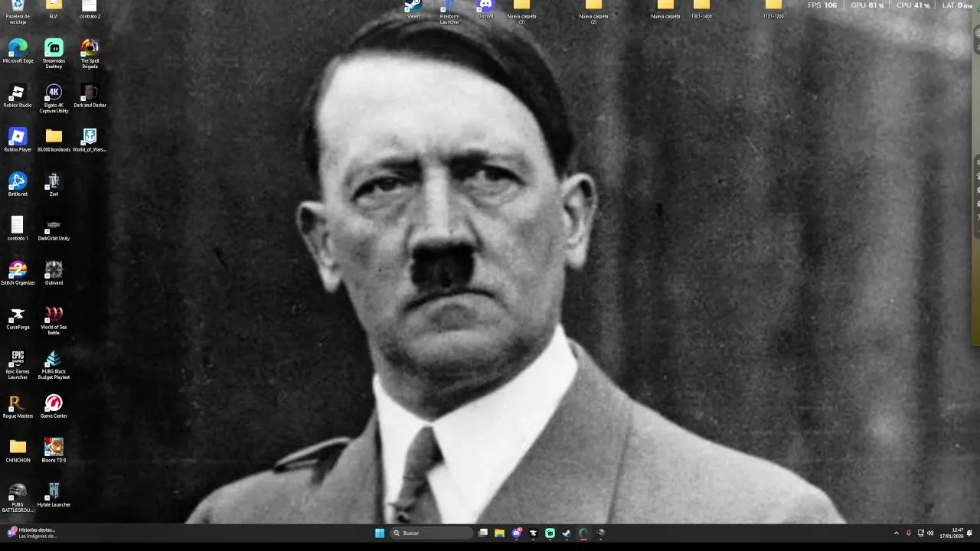Open File Explorer from the taskbar

(499, 533)
